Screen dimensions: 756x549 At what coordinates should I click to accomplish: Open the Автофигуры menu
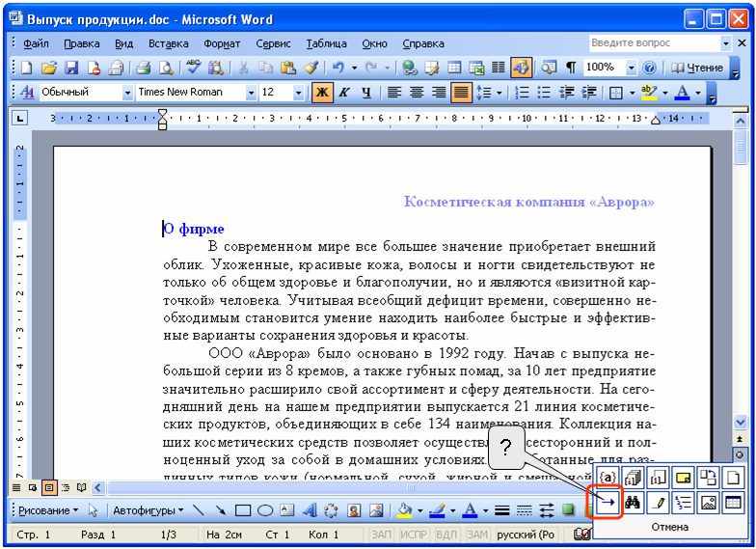[148, 510]
